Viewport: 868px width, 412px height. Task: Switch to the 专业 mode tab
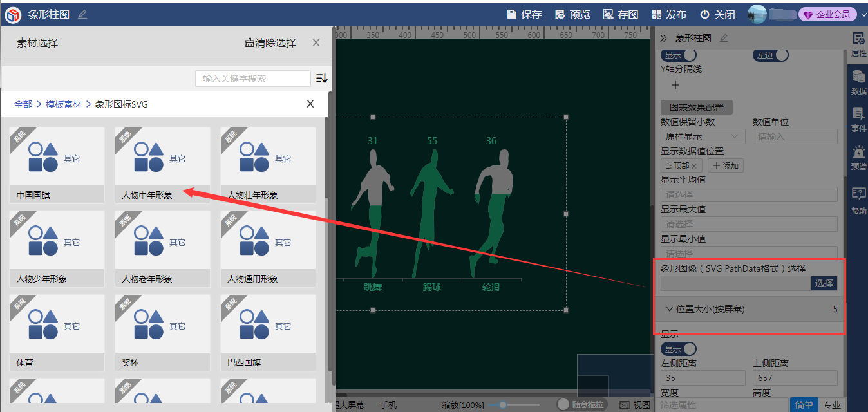pyautogui.click(x=831, y=405)
